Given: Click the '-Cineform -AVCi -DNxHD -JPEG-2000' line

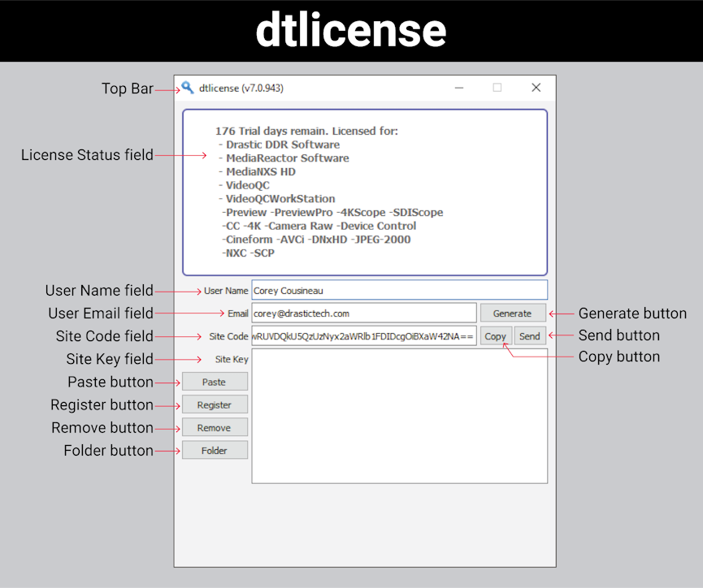Looking at the screenshot, I should (x=316, y=240).
